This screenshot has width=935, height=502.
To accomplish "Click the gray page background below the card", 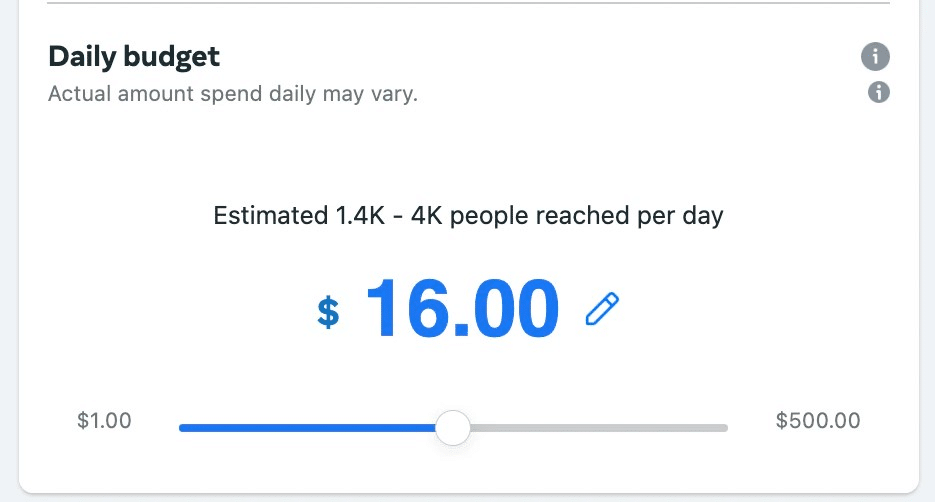I will (468, 498).
